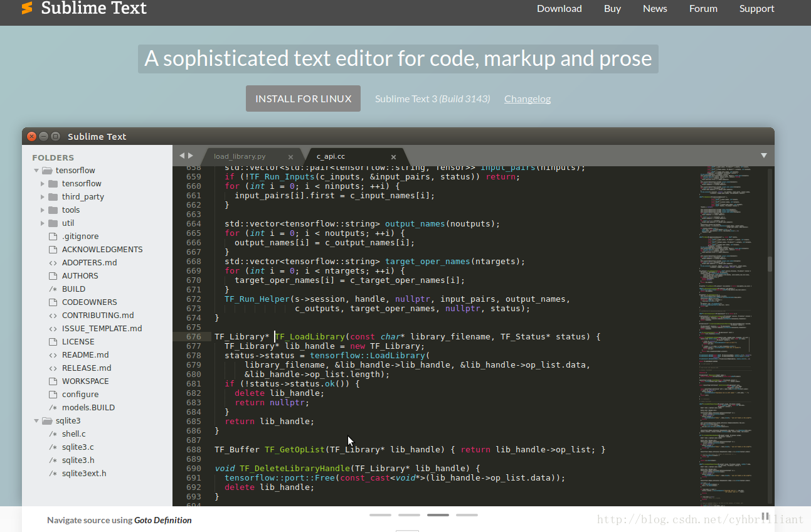Select the third slideshow indicator
Viewport: 811px width, 532px height.
[438, 515]
